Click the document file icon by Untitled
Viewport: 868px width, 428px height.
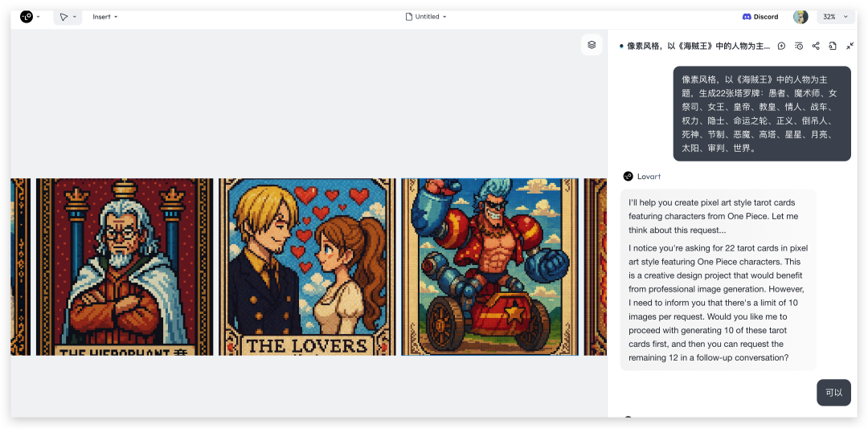[x=409, y=17]
